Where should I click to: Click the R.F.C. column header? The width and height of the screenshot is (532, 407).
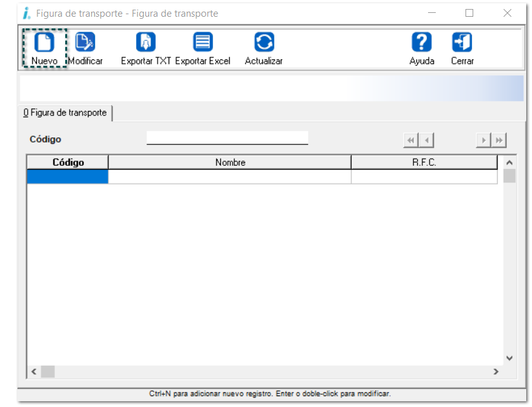click(424, 163)
